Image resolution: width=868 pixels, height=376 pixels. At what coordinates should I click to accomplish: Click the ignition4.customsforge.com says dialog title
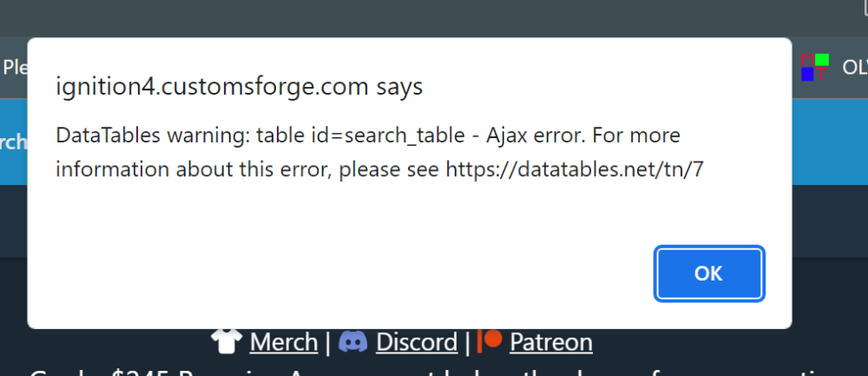[x=239, y=86]
